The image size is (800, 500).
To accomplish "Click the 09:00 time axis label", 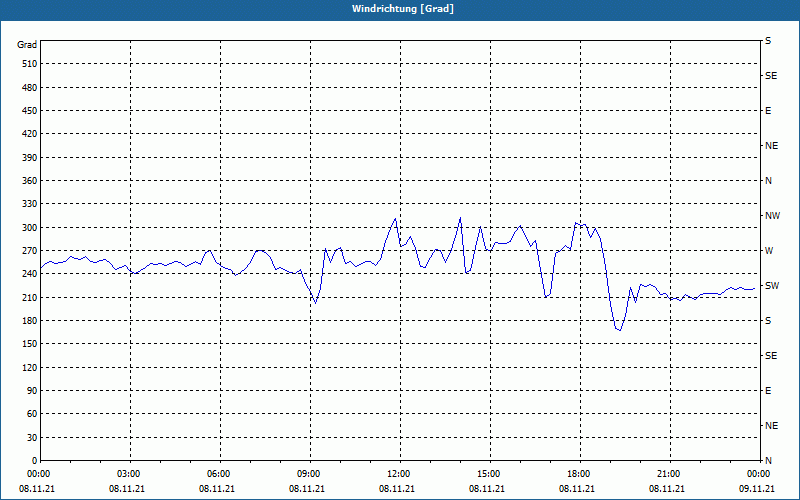I will tap(309, 474).
